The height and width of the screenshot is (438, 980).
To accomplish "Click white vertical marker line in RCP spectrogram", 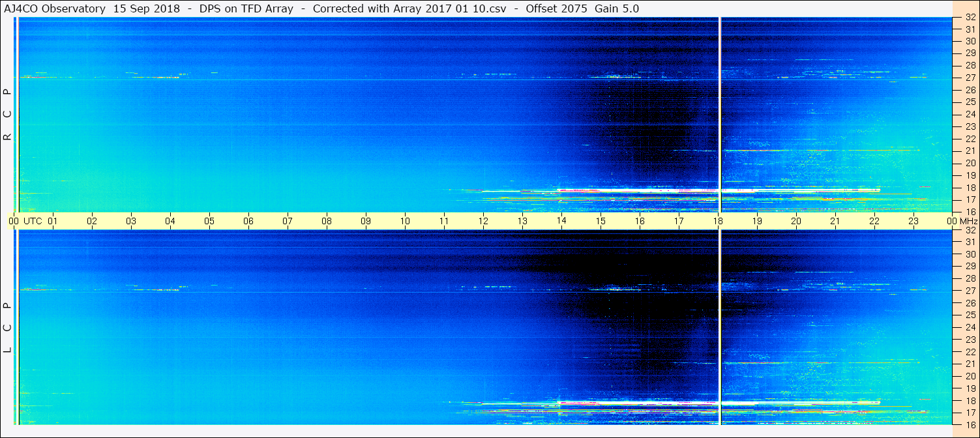I will 720,115.
